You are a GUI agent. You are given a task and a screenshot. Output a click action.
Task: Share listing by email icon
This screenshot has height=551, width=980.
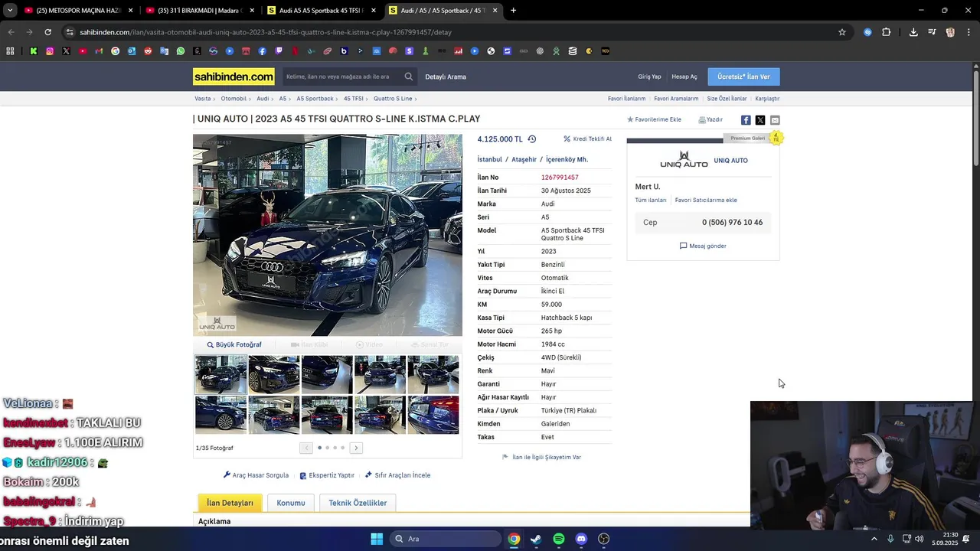[775, 120]
